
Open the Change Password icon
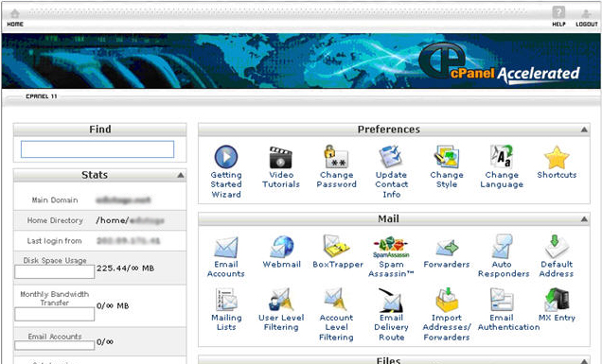tap(336, 157)
